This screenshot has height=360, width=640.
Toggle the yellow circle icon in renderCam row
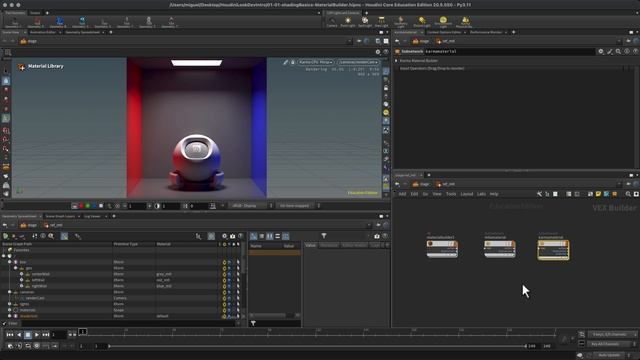[x=224, y=298]
